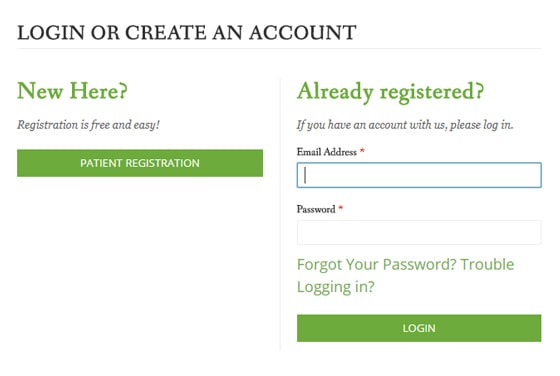Click the blinking text cursor in email box
The height and width of the screenshot is (376, 560).
point(305,175)
